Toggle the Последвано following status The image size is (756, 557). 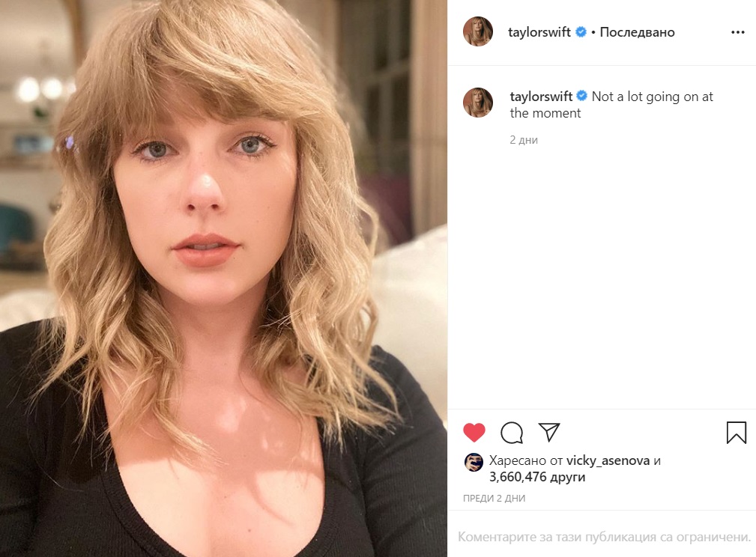point(637,32)
